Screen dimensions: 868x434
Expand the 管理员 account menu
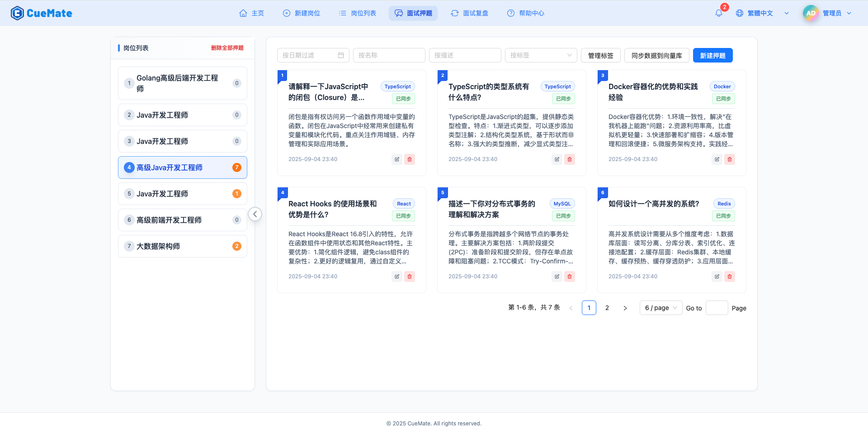pyautogui.click(x=827, y=13)
